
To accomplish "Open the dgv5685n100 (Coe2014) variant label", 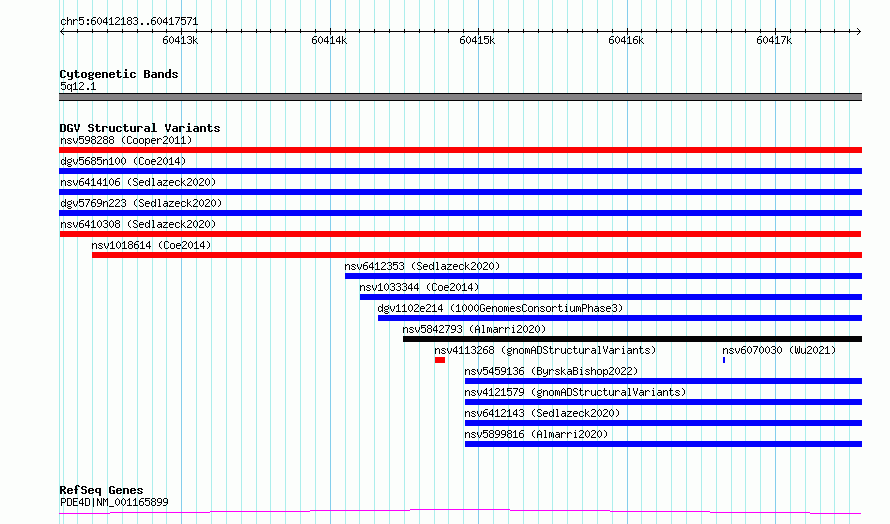I will [x=123, y=161].
